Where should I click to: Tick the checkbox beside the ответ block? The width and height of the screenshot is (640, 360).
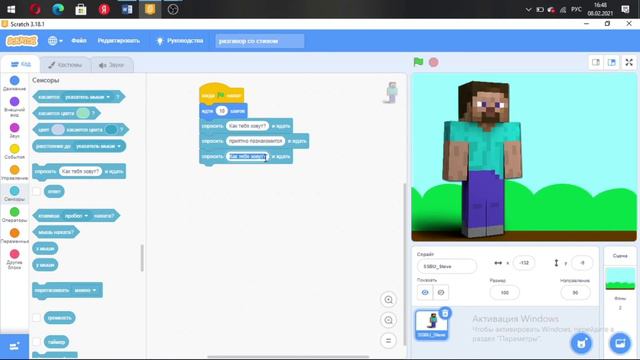36,191
